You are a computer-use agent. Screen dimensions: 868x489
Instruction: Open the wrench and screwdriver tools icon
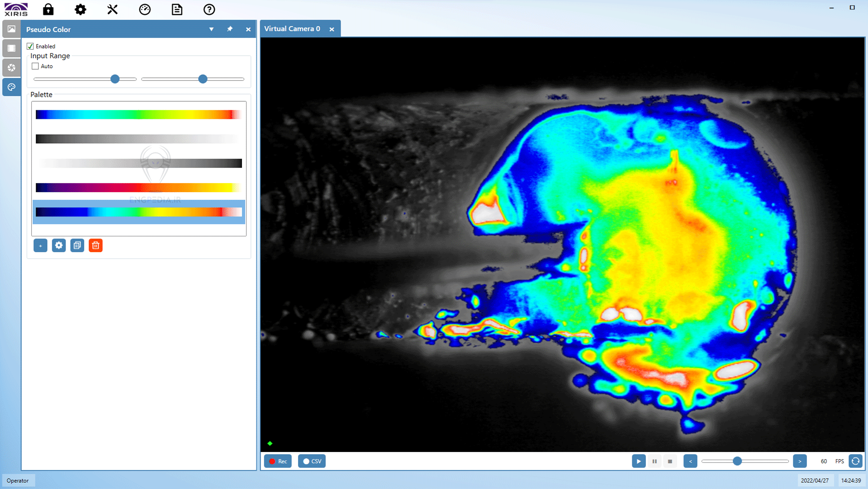(x=112, y=9)
